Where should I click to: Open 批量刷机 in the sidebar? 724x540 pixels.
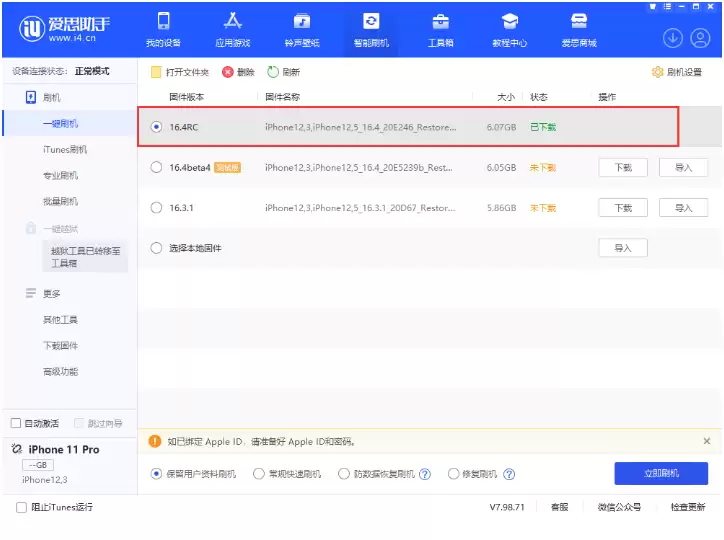click(x=60, y=201)
